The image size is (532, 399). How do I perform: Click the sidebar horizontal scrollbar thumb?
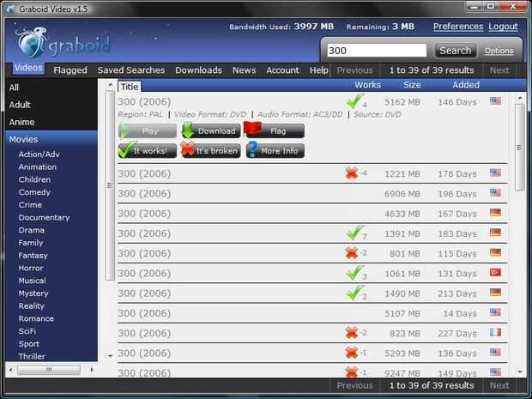[49, 370]
